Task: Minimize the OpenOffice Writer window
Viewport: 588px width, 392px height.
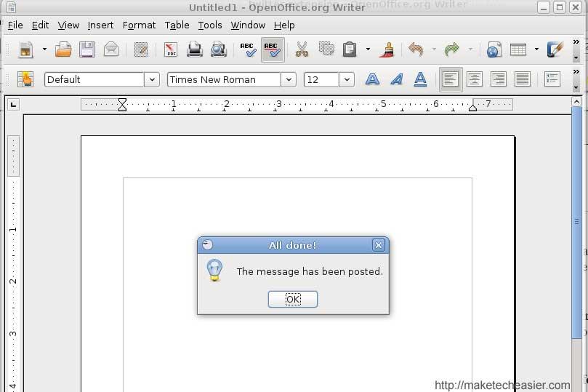Action: pyautogui.click(x=544, y=7)
